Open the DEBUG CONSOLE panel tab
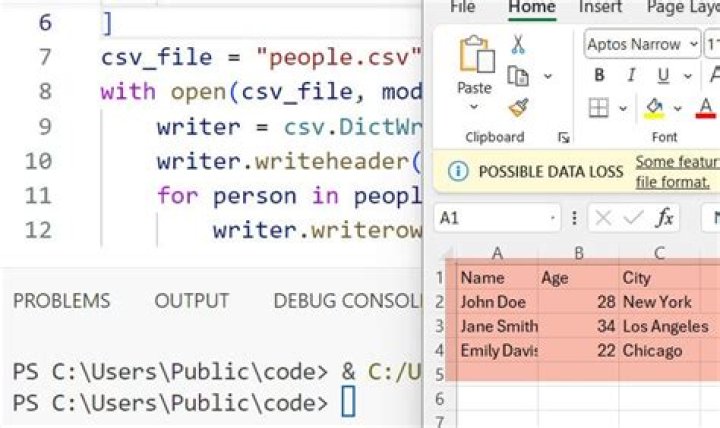The image size is (720, 428). click(x=348, y=301)
